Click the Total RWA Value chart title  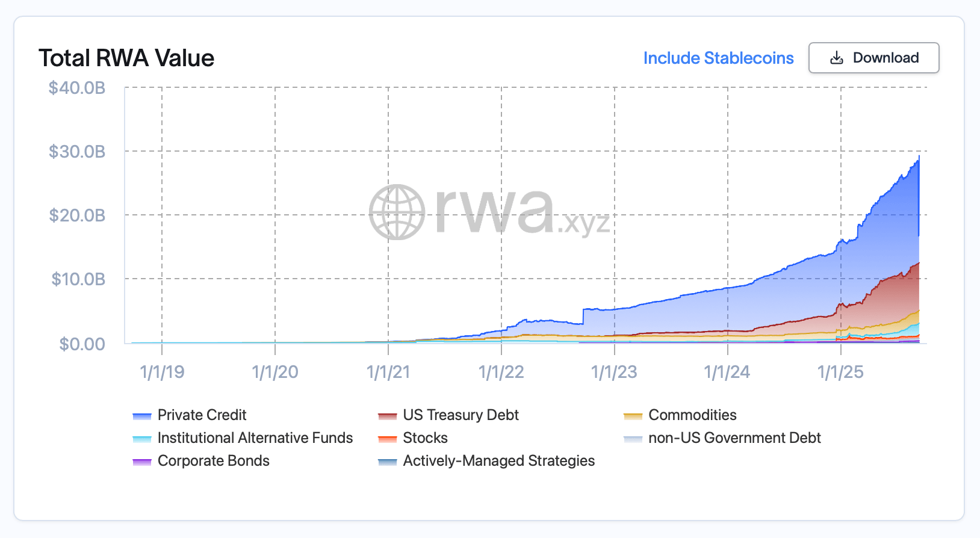pos(126,58)
